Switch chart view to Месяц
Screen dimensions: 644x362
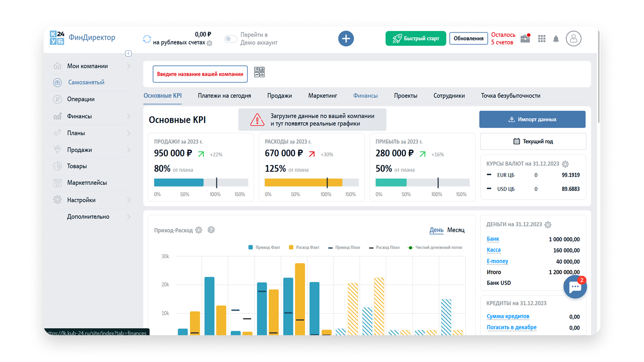tap(455, 230)
